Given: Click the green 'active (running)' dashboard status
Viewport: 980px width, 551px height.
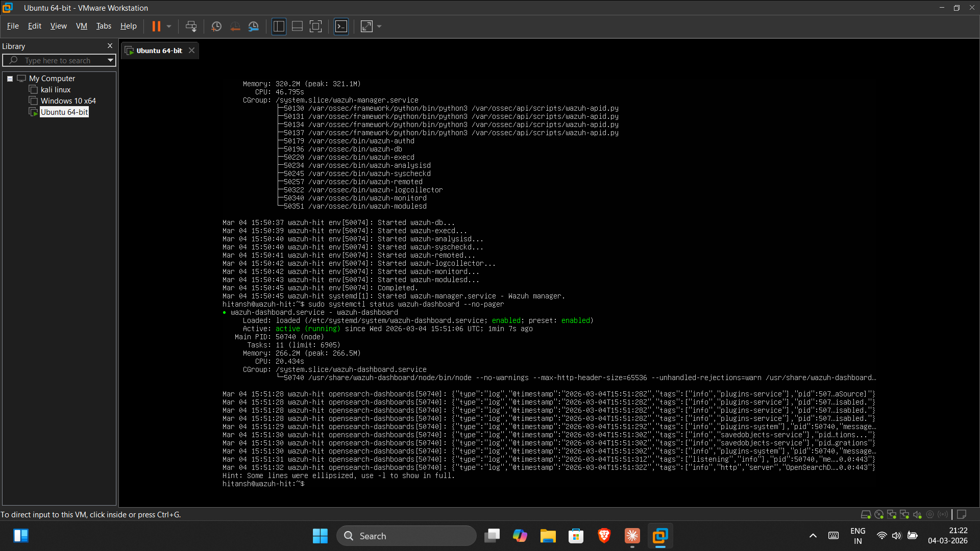Looking at the screenshot, I should coord(308,329).
